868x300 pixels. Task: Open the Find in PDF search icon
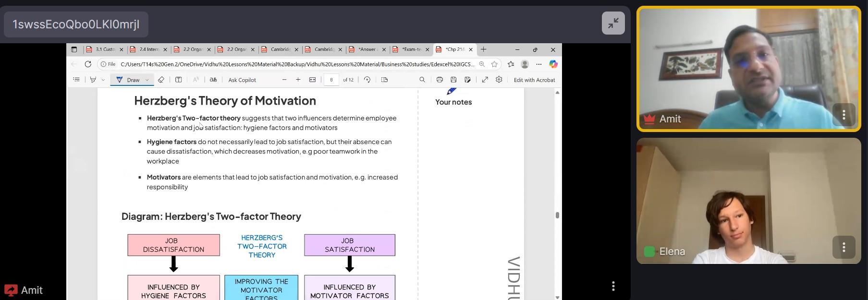(422, 80)
